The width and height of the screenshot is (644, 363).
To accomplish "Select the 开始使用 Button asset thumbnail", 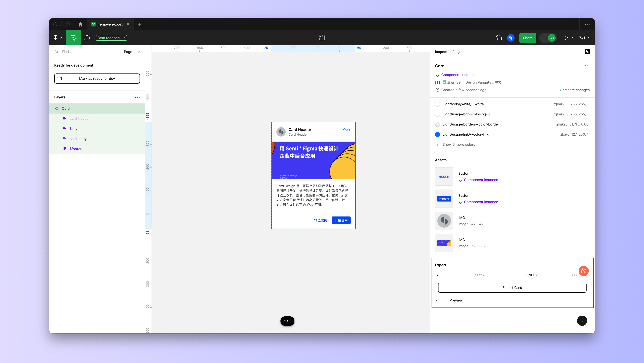I will pos(444,199).
